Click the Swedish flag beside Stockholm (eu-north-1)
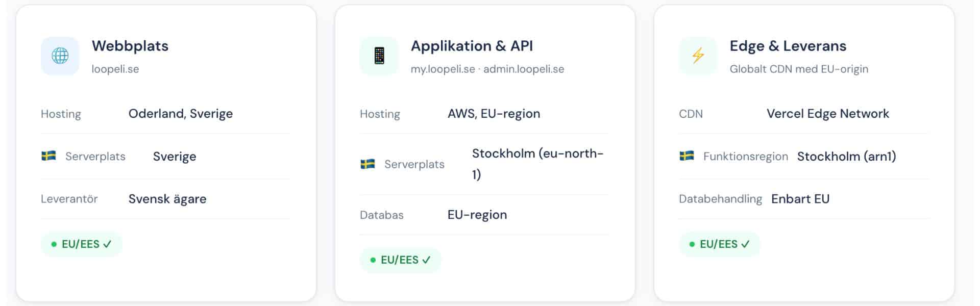This screenshot has width=980, height=306. pos(368,164)
